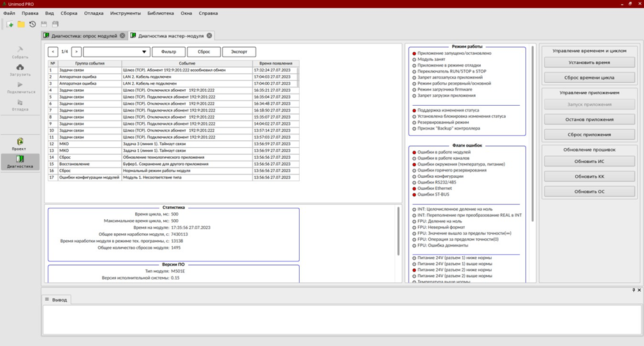Close the Диагностика мастер-модуля tab

(210, 36)
